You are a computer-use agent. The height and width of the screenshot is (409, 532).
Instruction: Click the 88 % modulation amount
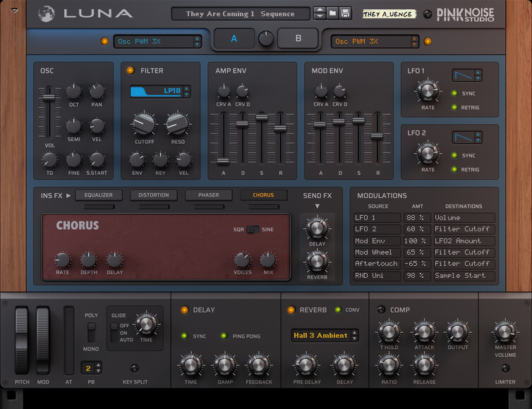(x=417, y=218)
